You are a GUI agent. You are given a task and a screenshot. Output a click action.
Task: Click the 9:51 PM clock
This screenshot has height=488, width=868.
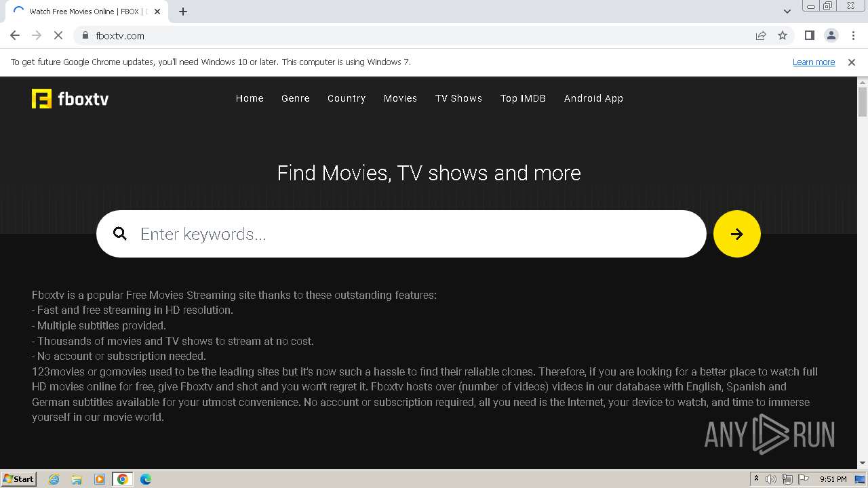833,479
